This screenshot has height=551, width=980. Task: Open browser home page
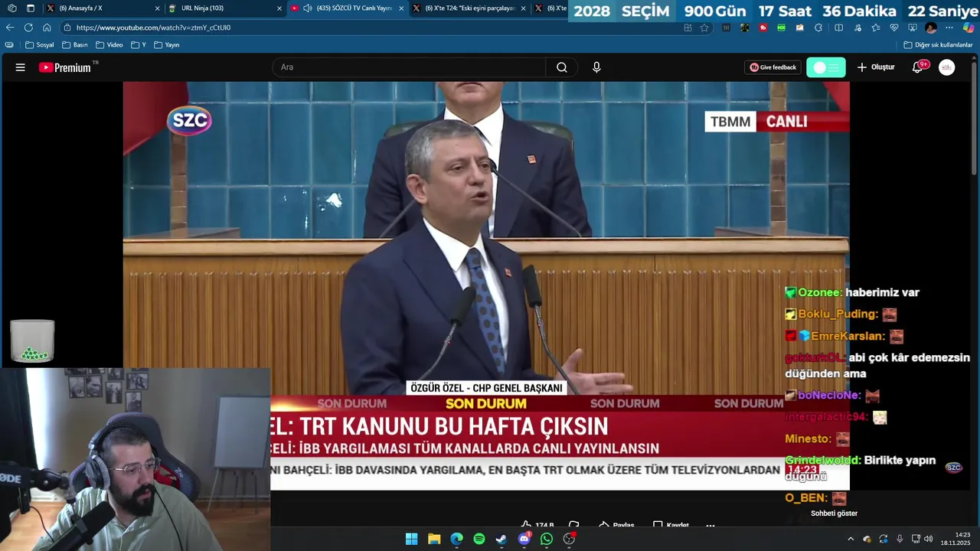pos(47,28)
